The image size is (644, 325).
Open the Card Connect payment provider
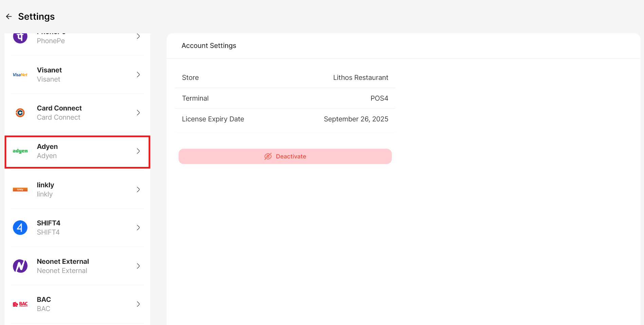[77, 113]
